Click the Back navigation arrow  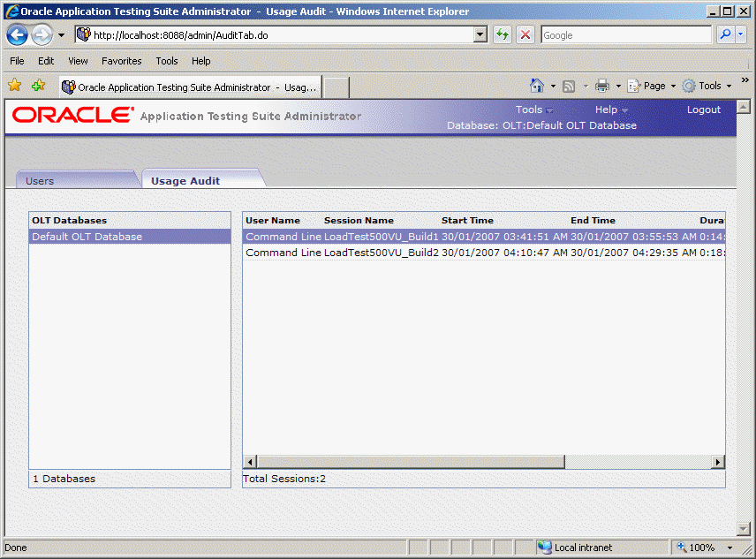coord(17,34)
